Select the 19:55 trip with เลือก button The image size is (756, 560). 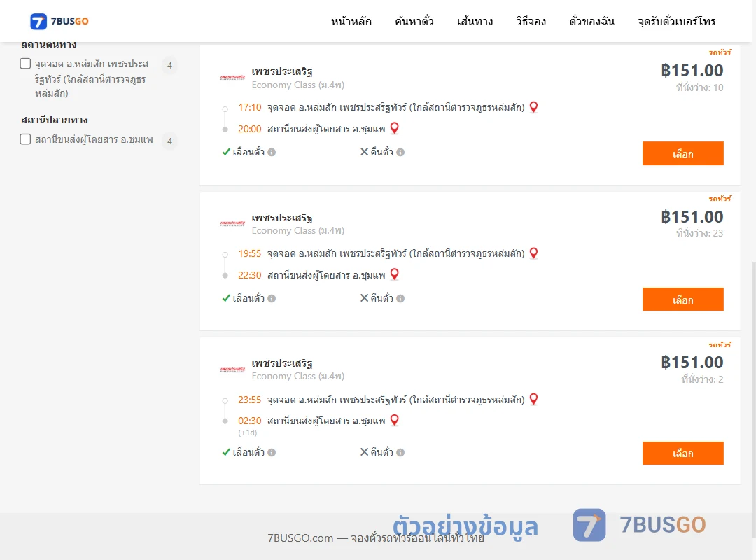pyautogui.click(x=682, y=300)
